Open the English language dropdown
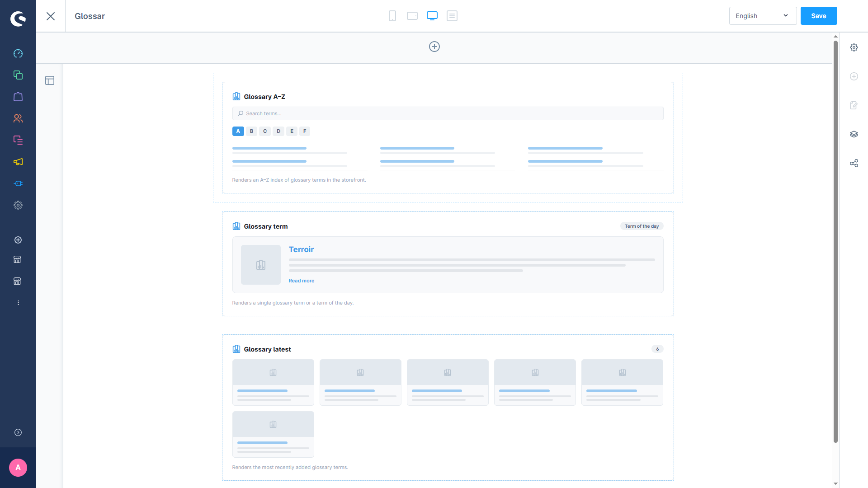The height and width of the screenshot is (488, 868). [763, 16]
